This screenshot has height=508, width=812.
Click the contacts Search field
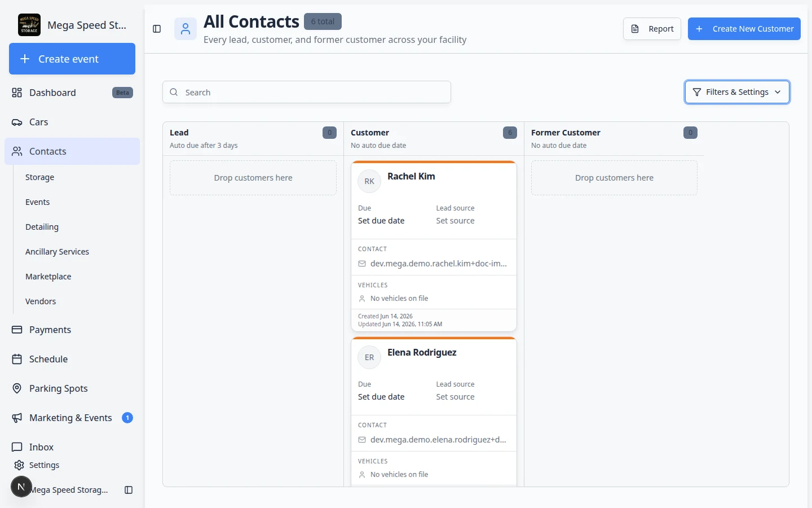click(x=307, y=92)
